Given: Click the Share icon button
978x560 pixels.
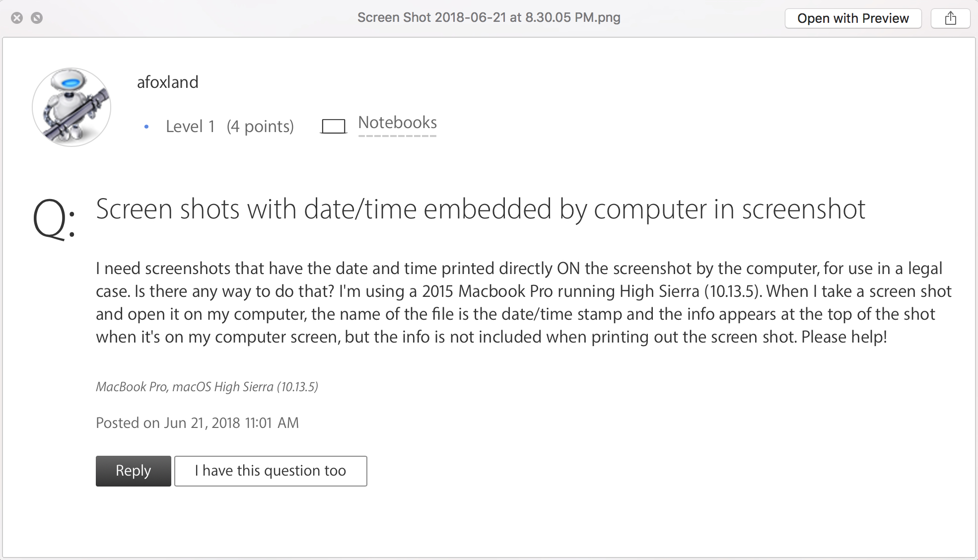Looking at the screenshot, I should (x=950, y=18).
